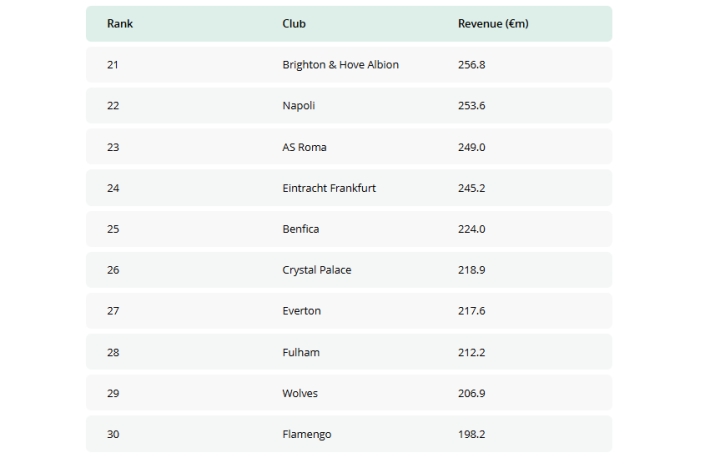Image resolution: width=720 pixels, height=458 pixels.
Task: Click the 256.8 revenue value
Action: click(x=471, y=65)
